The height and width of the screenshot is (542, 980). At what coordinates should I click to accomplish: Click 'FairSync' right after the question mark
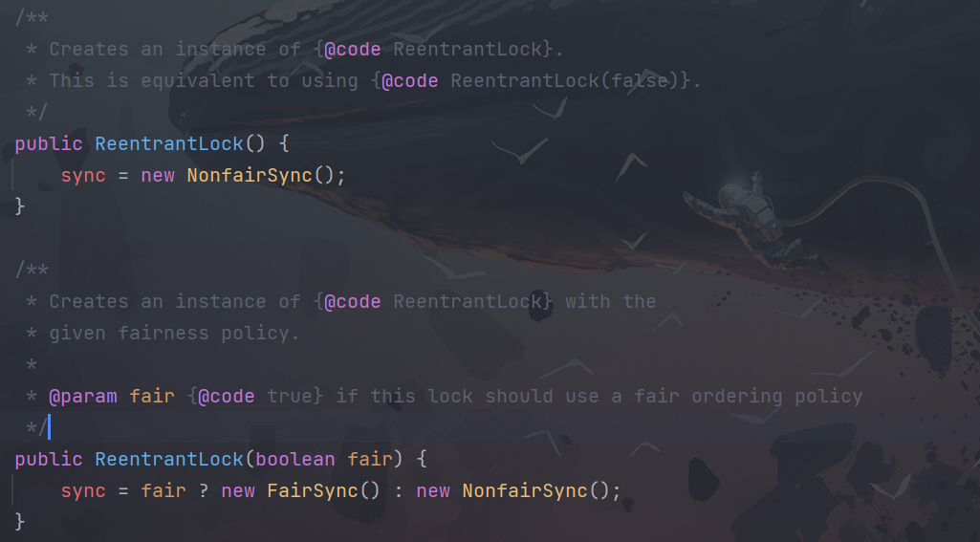[x=313, y=490]
